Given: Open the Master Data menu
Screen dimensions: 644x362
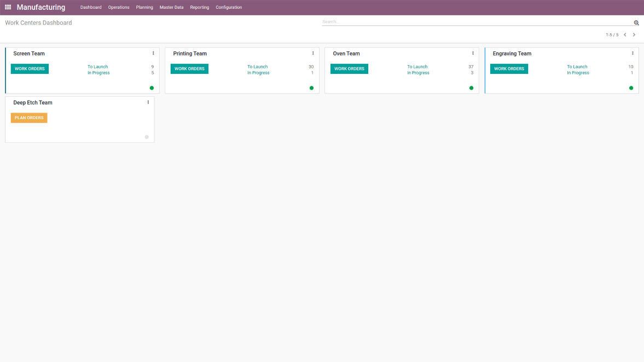Looking at the screenshot, I should tap(171, 7).
